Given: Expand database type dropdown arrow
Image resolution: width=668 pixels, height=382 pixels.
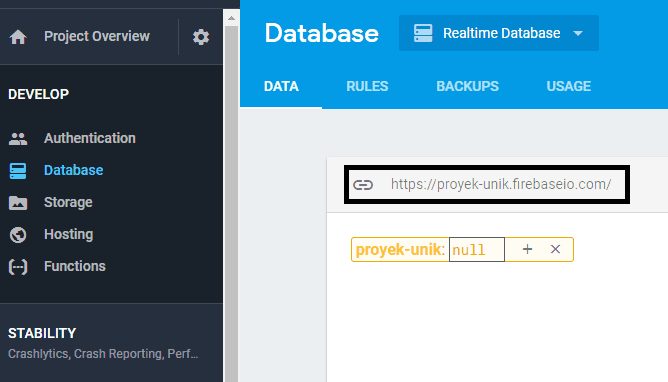Looking at the screenshot, I should tap(578, 33).
